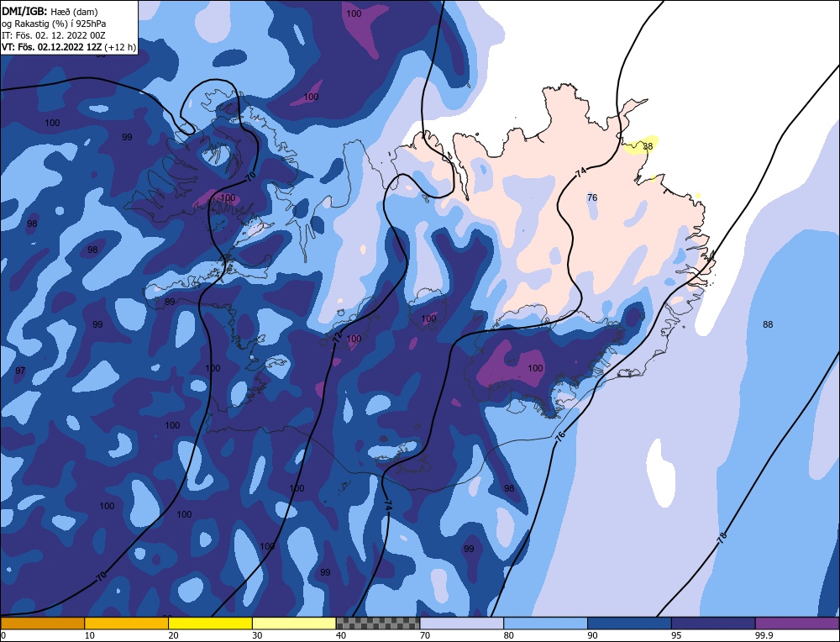The width and height of the screenshot is (840, 642).
Task: Click the dark orange 0–10 legend swatch
Action: point(42,623)
